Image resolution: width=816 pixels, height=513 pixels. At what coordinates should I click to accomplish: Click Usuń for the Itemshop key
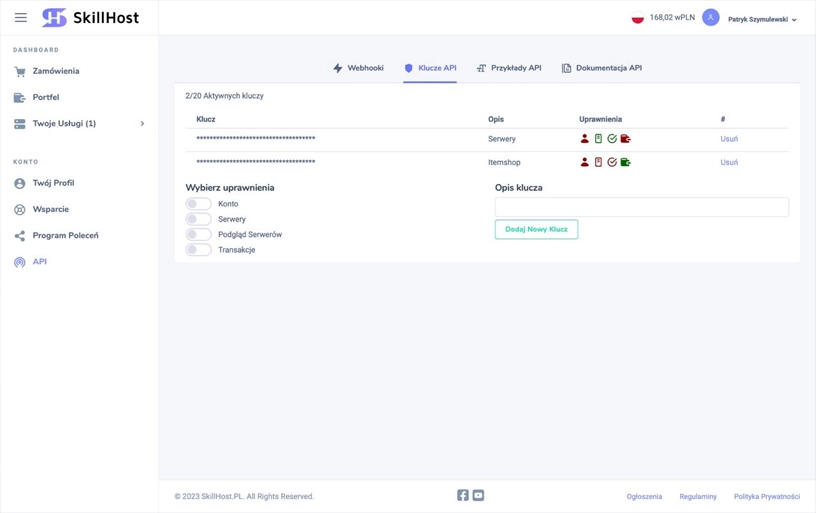pos(729,162)
